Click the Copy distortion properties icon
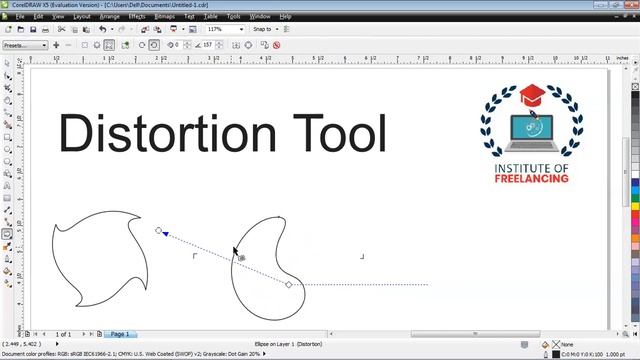 click(264, 45)
